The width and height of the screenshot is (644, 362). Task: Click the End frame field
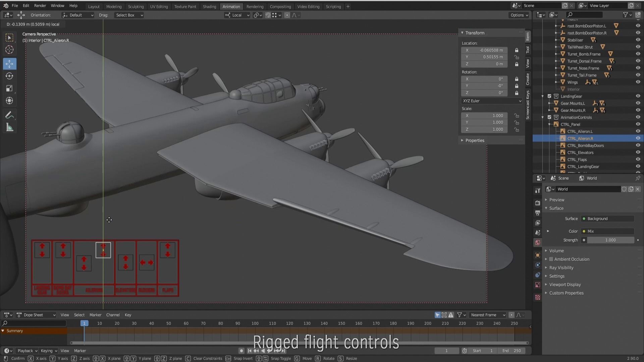512,351
